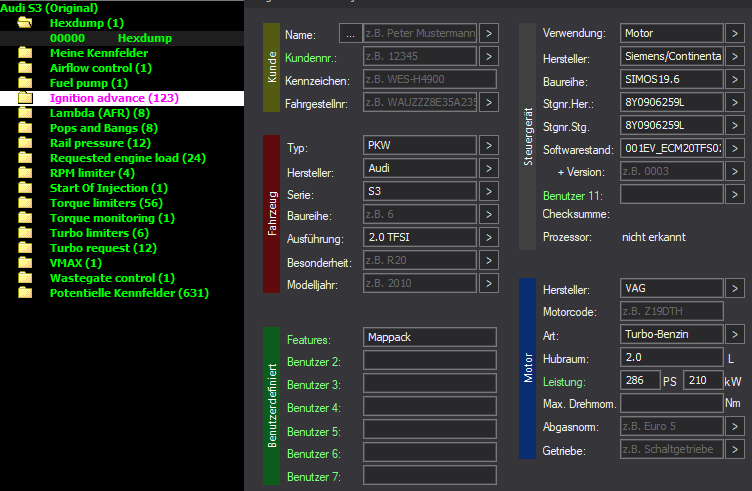Click the Lambda (AFR) folder icon
Viewport: 752px width, 491px height.
point(25,113)
